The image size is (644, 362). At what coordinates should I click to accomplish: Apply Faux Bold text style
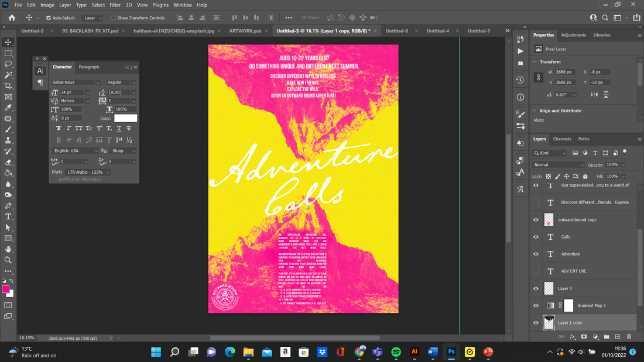[x=59, y=129]
